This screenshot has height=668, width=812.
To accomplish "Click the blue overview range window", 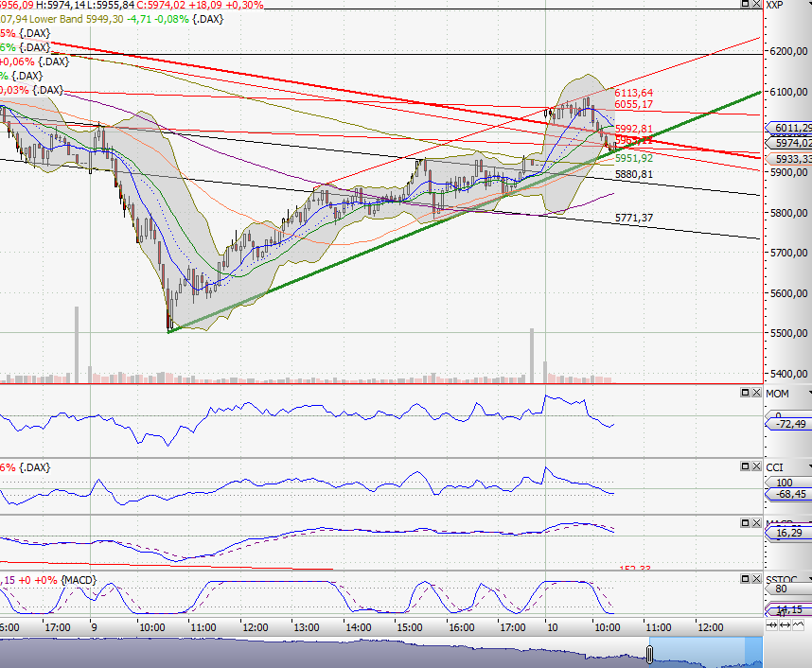I will pyautogui.click(x=705, y=652).
